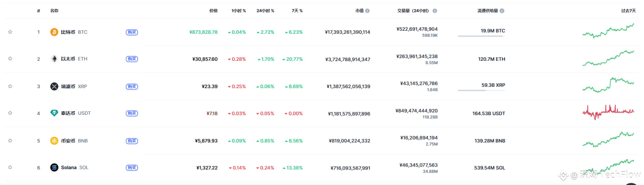This screenshot has width=644, height=185.
Task: Toggle watchlist star for XRP row
Action: pyautogui.click(x=10, y=86)
